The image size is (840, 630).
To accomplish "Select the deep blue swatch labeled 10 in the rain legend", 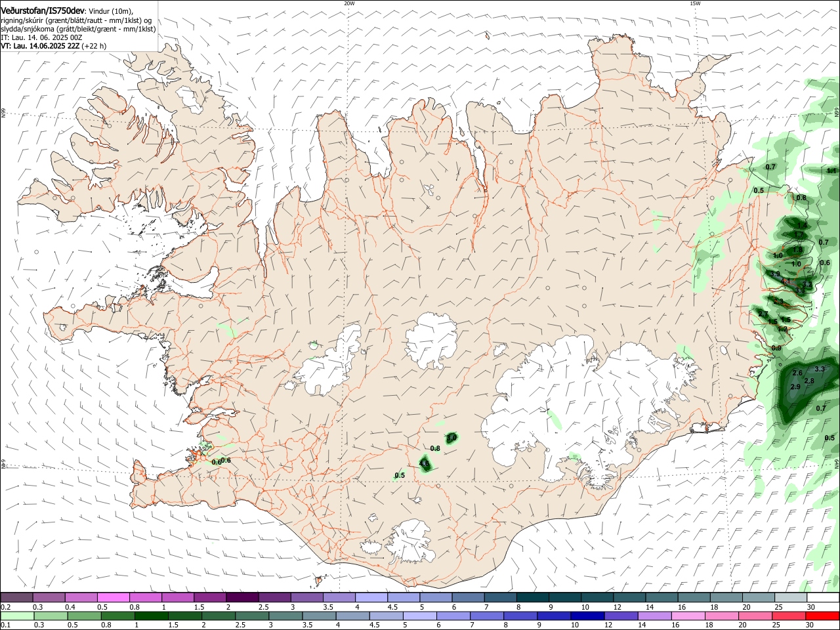I will (x=587, y=616).
